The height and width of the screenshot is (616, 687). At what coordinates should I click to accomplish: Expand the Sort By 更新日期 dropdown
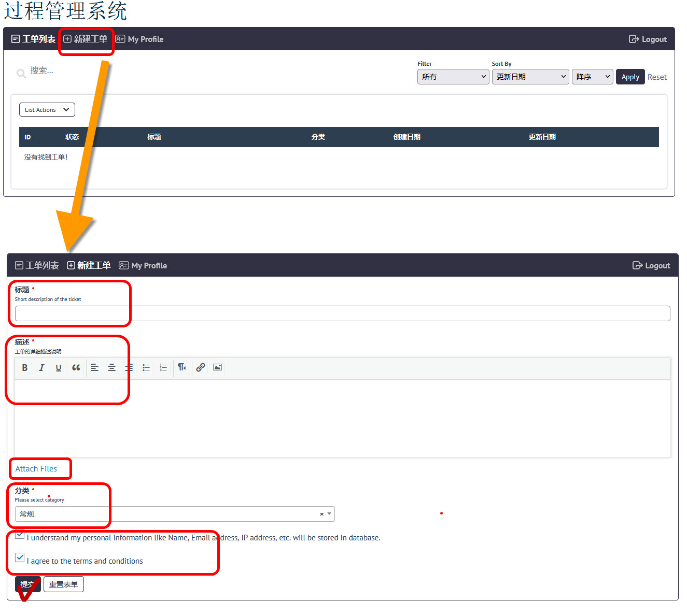click(530, 77)
